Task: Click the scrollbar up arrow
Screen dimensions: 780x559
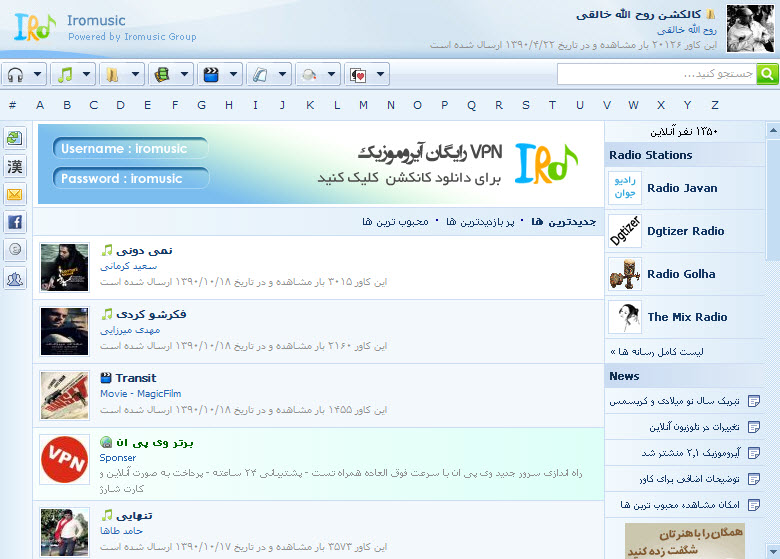Action: coord(773,130)
